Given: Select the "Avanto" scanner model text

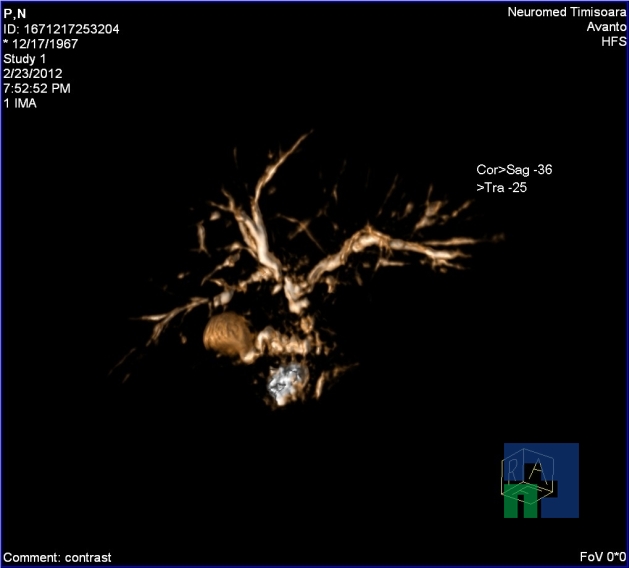Looking at the screenshot, I should 606,27.
